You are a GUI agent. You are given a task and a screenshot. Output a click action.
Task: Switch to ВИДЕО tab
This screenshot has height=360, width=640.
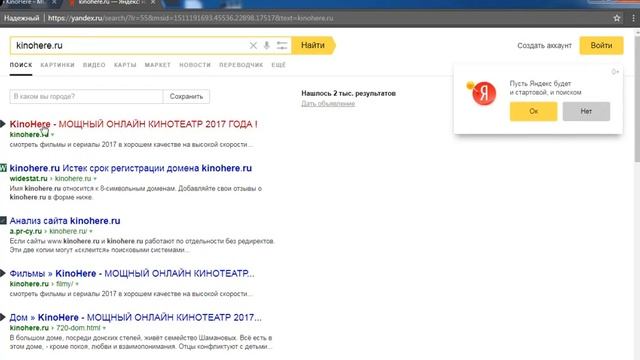94,65
